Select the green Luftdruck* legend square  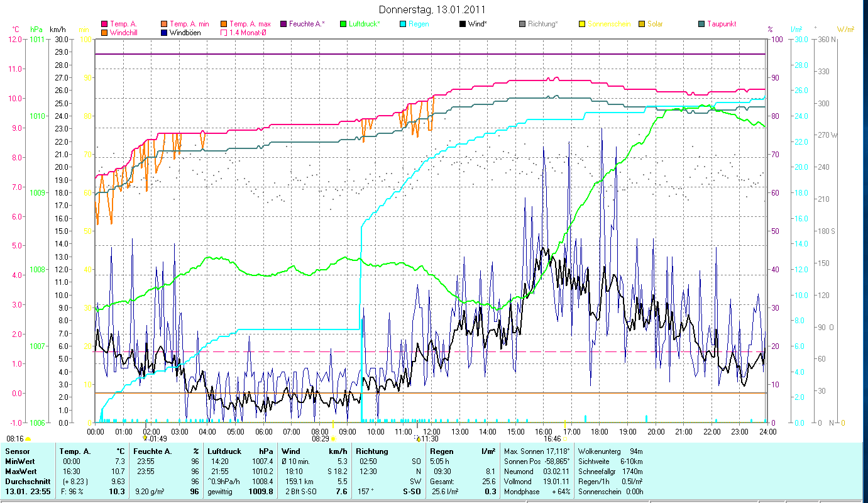[x=343, y=24]
